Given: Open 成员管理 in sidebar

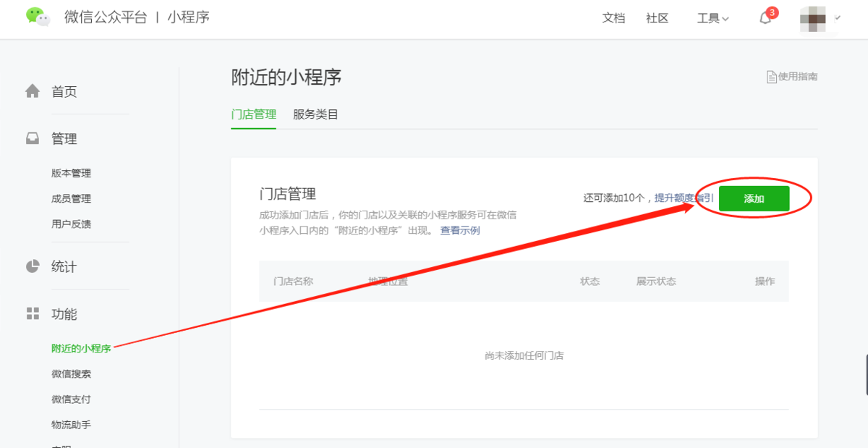Looking at the screenshot, I should click(71, 198).
